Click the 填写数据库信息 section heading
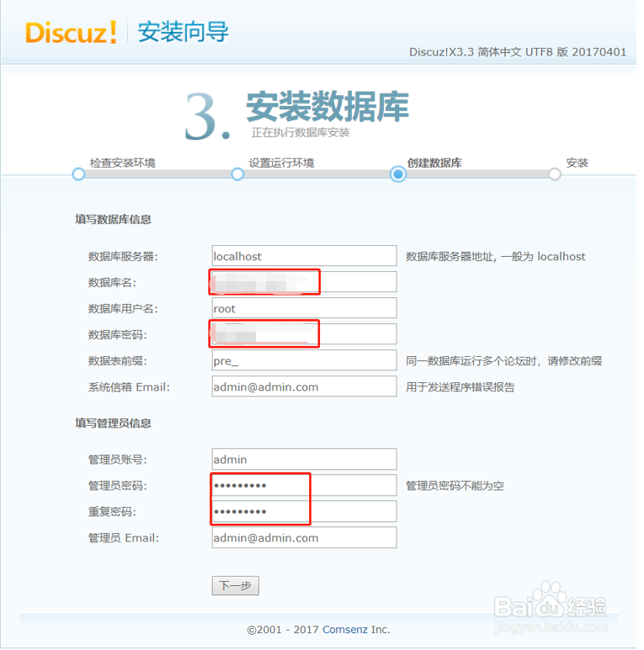The height and width of the screenshot is (650, 644). point(113,219)
